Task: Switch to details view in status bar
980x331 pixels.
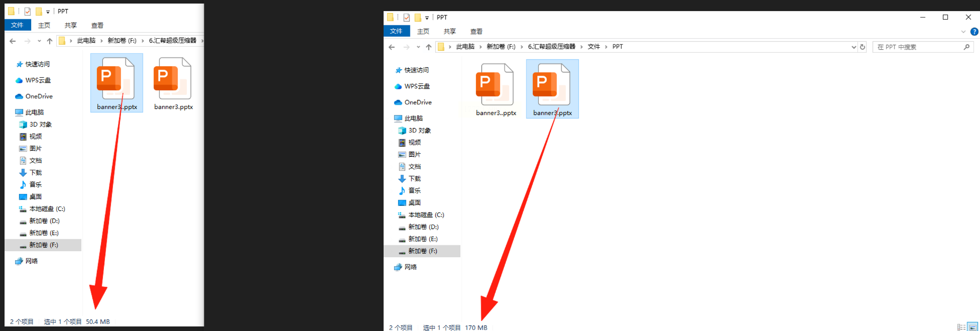Action: (961, 327)
